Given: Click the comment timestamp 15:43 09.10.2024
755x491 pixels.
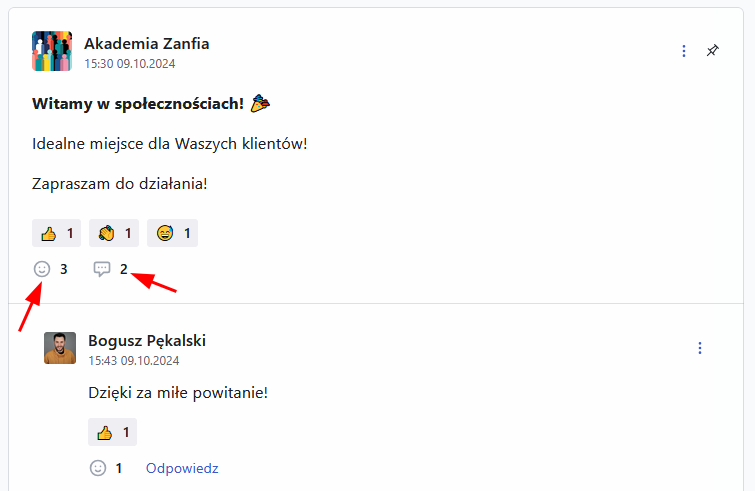Looking at the screenshot, I should pos(134,359).
